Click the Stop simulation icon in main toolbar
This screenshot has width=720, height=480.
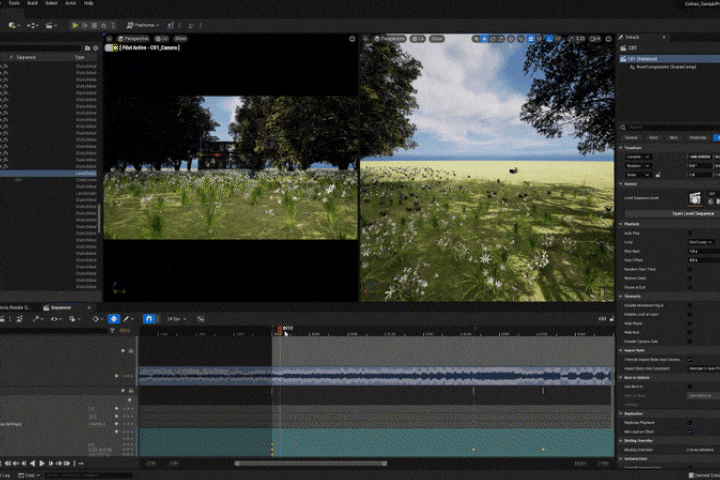point(94,26)
